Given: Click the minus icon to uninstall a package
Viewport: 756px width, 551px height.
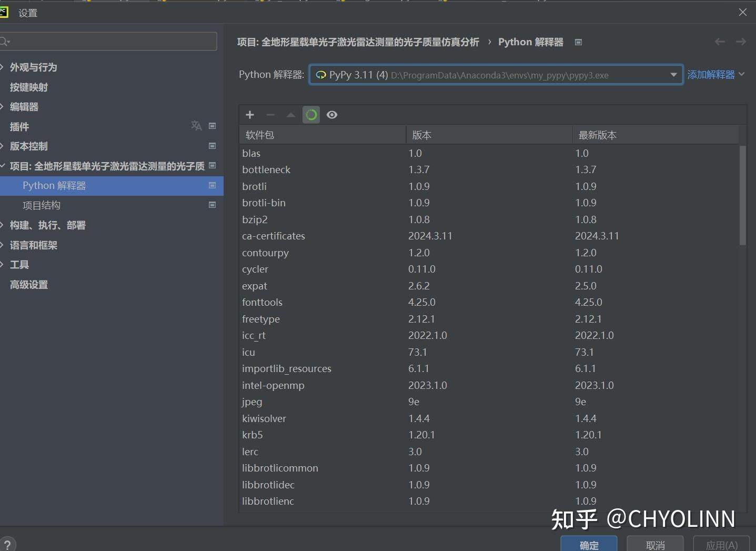Looking at the screenshot, I should coord(270,115).
